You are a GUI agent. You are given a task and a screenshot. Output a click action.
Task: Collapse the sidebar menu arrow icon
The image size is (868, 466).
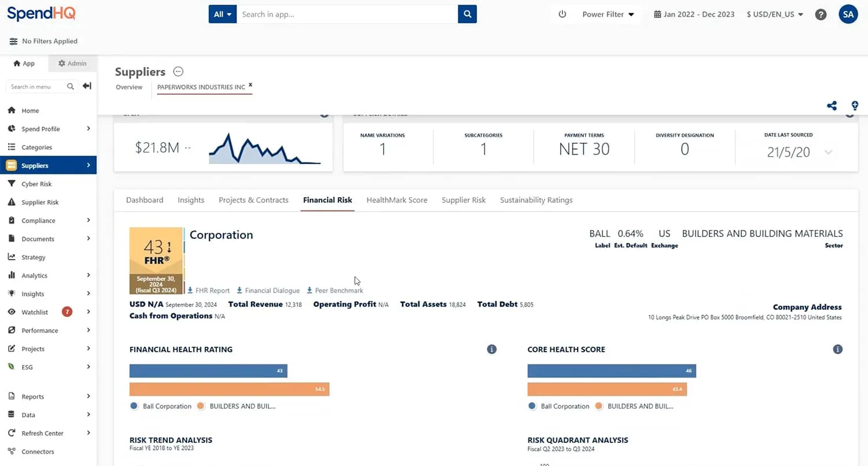pos(87,86)
